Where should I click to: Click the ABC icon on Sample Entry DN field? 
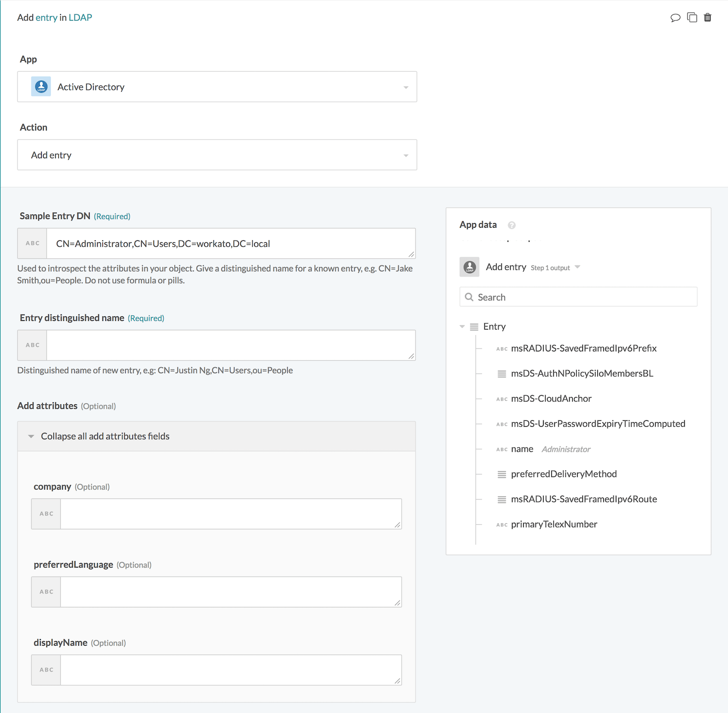tap(32, 243)
